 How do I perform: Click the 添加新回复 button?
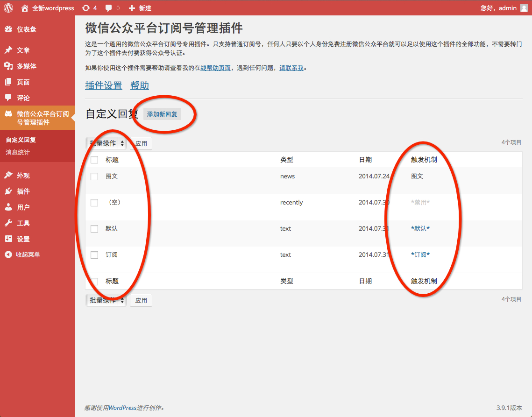(162, 114)
